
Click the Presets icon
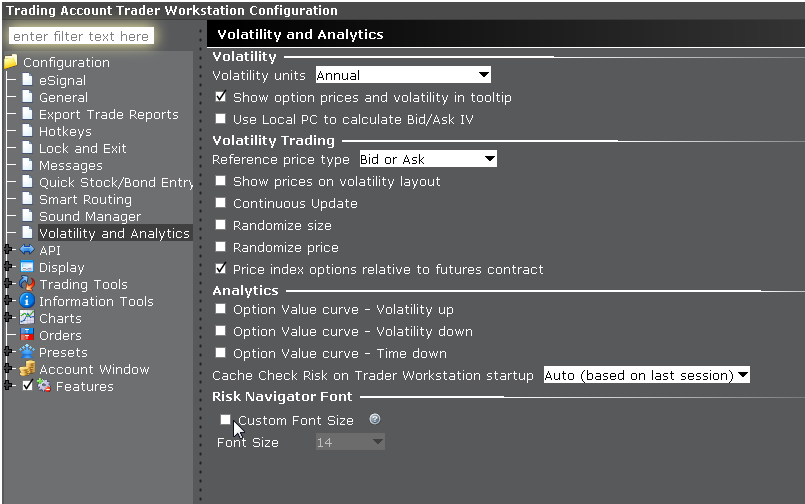tap(27, 352)
